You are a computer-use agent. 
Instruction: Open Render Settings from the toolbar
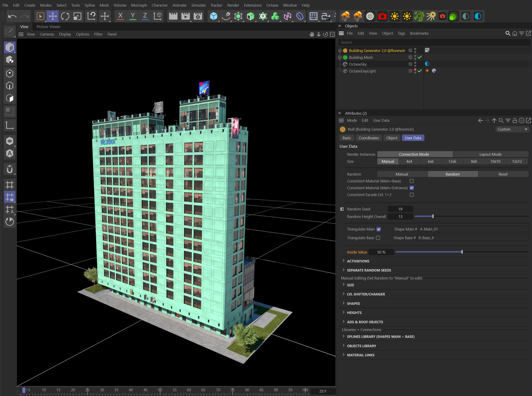(197, 16)
